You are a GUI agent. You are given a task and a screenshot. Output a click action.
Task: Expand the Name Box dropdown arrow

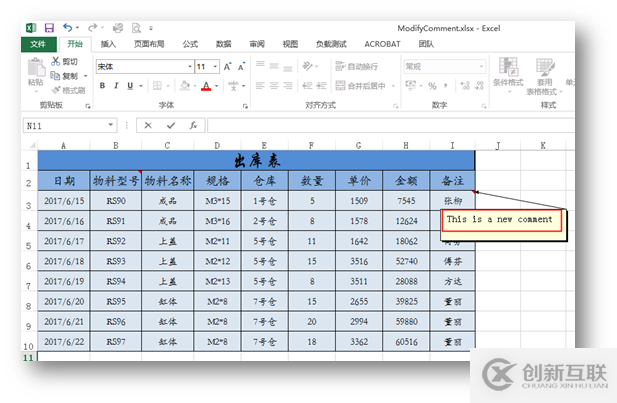(111, 126)
